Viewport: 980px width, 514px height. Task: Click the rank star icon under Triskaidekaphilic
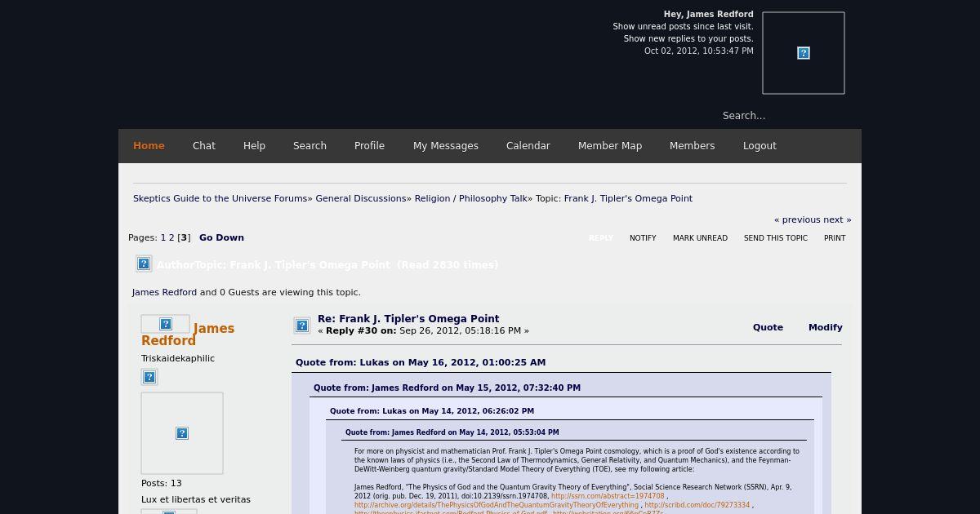[x=149, y=377]
